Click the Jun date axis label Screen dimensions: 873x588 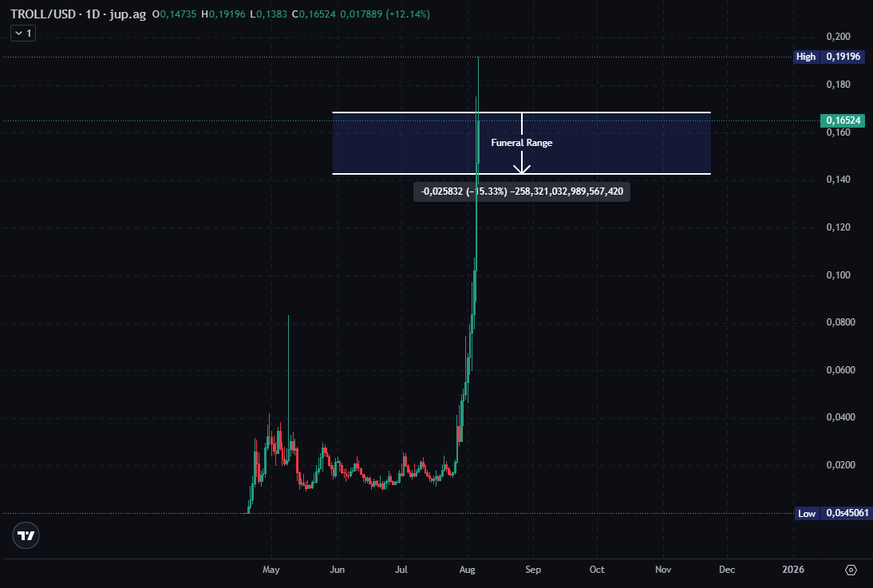(337, 570)
